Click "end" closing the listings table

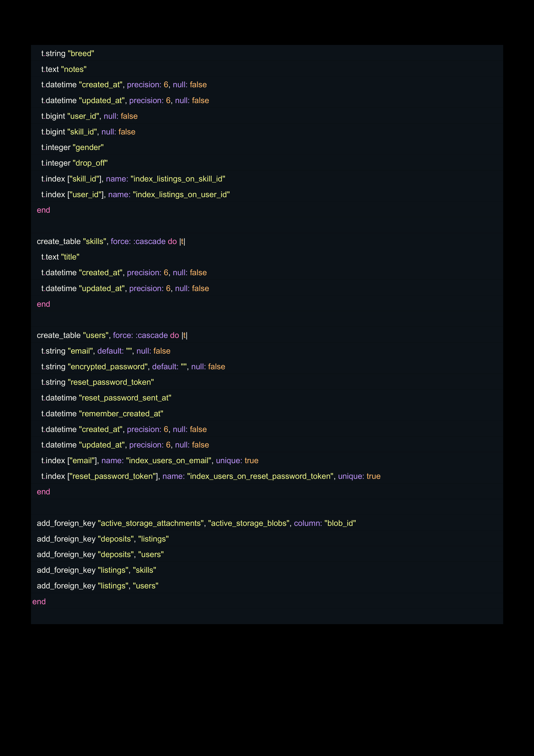[x=43, y=210]
